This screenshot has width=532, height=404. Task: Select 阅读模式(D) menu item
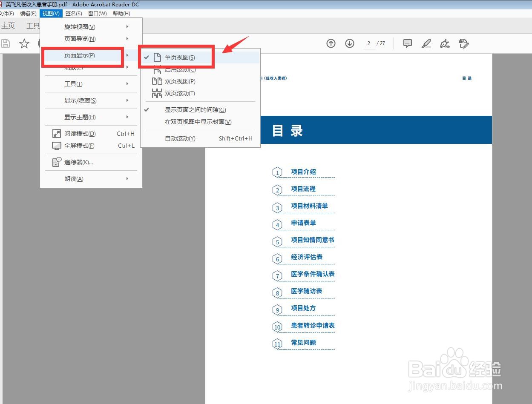pos(91,134)
